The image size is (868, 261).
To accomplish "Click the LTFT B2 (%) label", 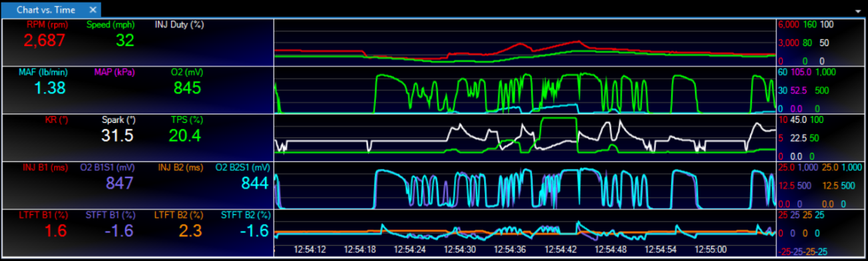I will [179, 215].
